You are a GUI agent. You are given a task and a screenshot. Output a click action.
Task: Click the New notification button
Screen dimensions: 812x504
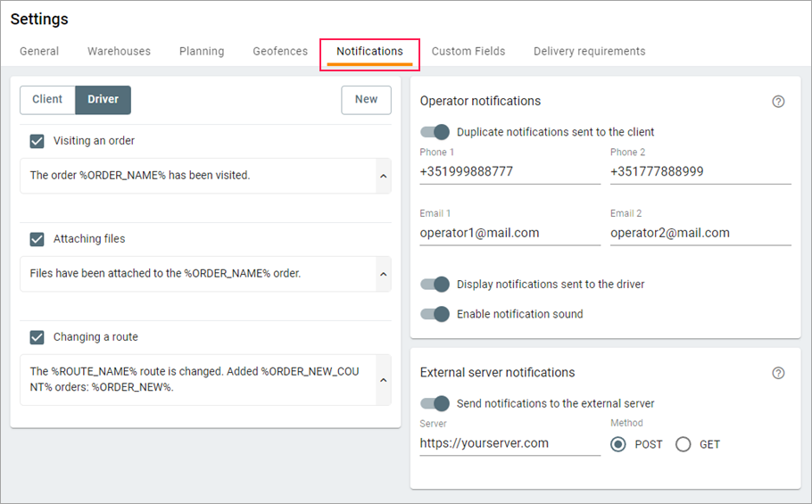pos(366,100)
